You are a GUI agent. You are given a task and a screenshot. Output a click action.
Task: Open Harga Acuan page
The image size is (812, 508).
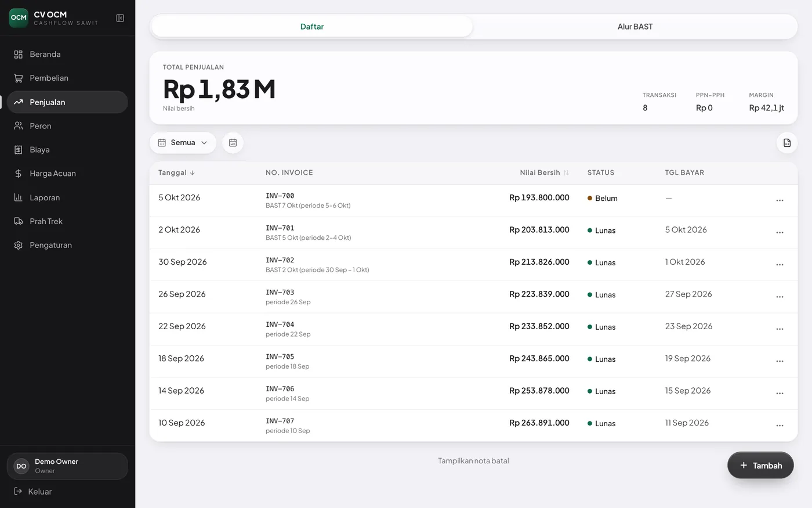pyautogui.click(x=67, y=173)
